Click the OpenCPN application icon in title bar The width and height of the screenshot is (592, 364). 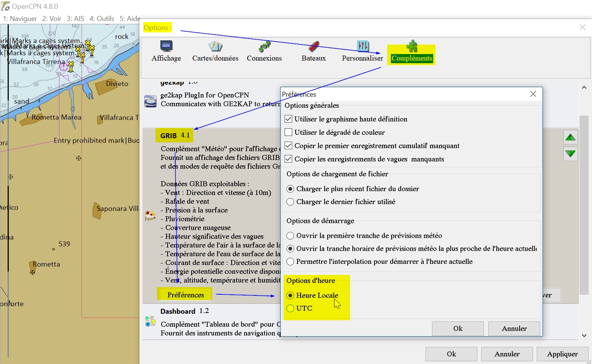pos(5,6)
